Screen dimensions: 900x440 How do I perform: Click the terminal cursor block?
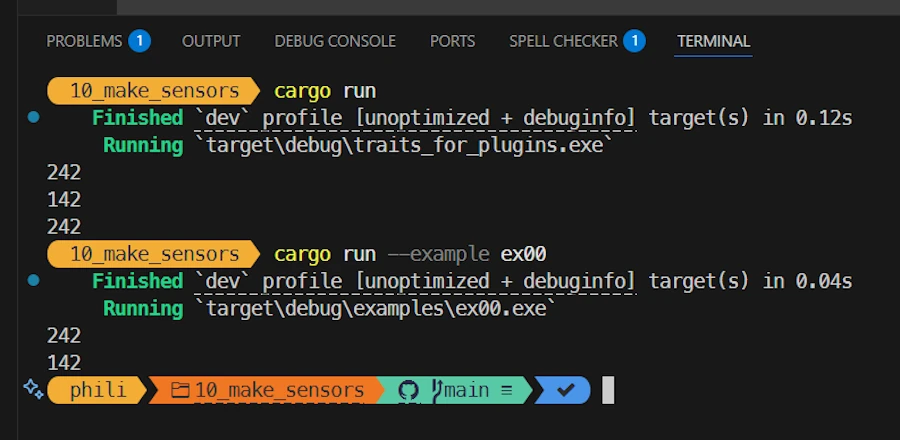coord(608,390)
